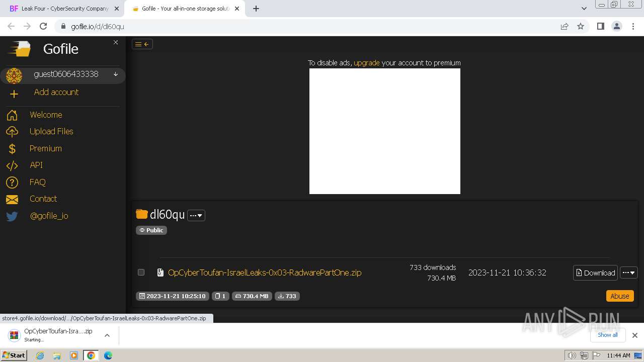
Task: Follow the upgrade link to premium
Action: click(367, 63)
